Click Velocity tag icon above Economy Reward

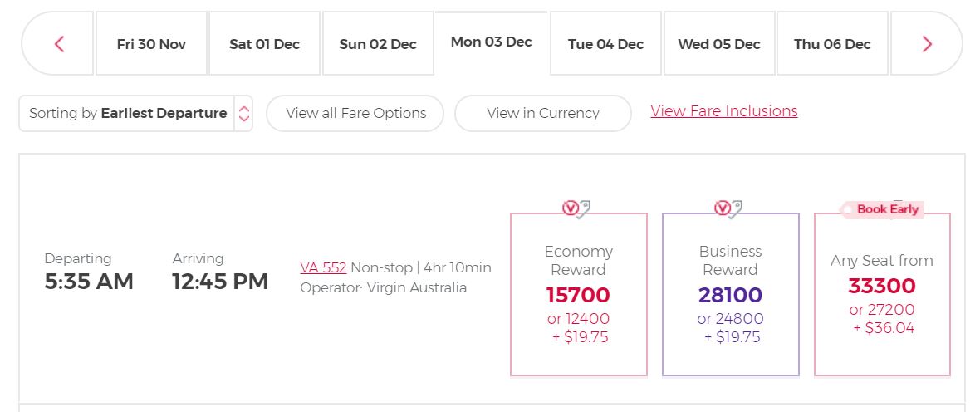coord(576,208)
